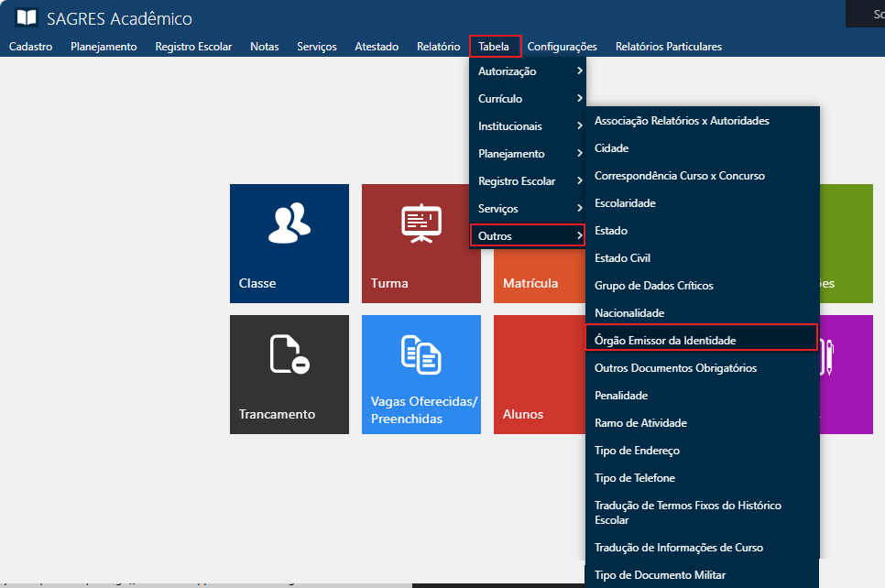The image size is (885, 588).
Task: Open the Vagas Oferecidas/Preenchidas tile
Action: (421, 374)
